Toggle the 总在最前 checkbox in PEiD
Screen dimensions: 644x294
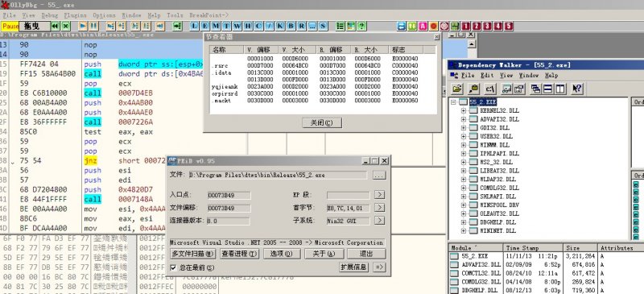click(x=174, y=267)
